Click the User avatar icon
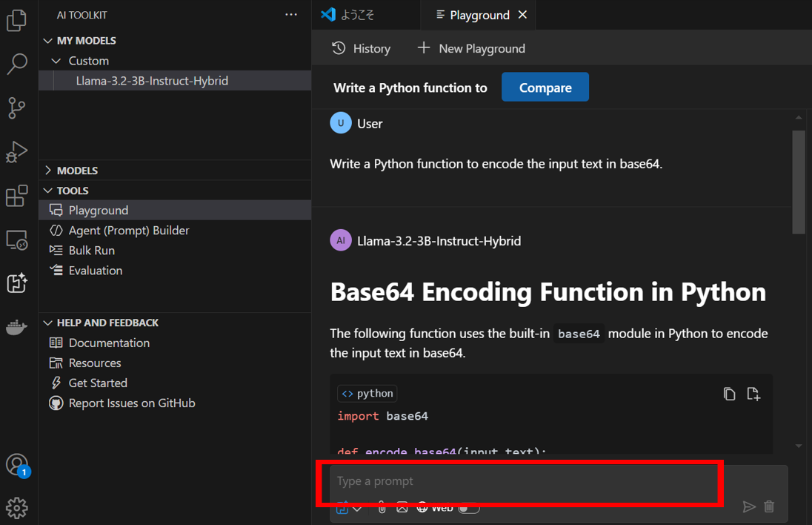The width and height of the screenshot is (812, 525). [x=341, y=123]
